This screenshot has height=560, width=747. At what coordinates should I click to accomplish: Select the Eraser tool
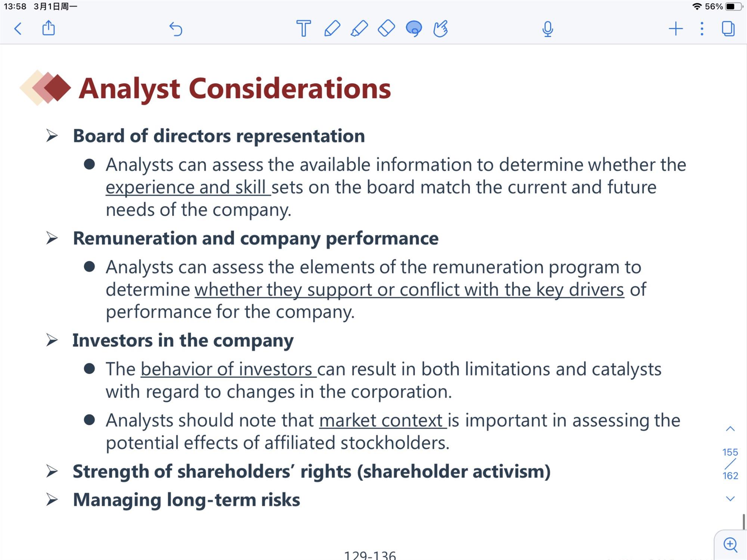(x=386, y=28)
